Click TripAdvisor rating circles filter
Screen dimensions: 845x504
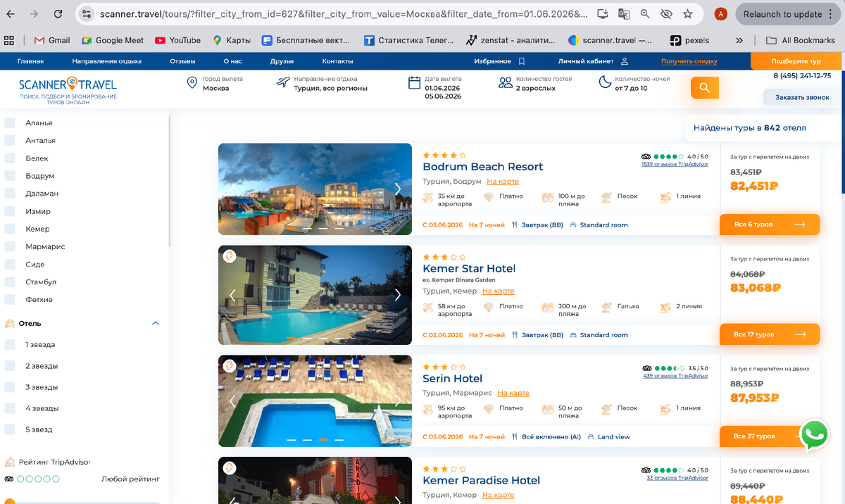tap(39, 479)
